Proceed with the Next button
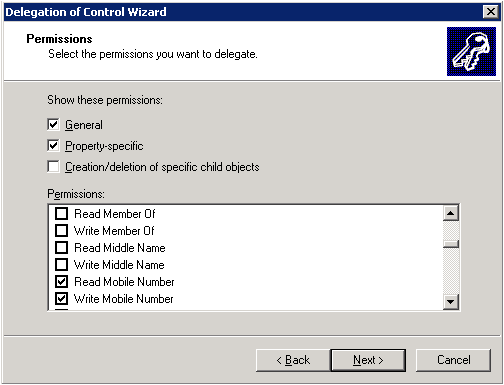 pos(368,360)
